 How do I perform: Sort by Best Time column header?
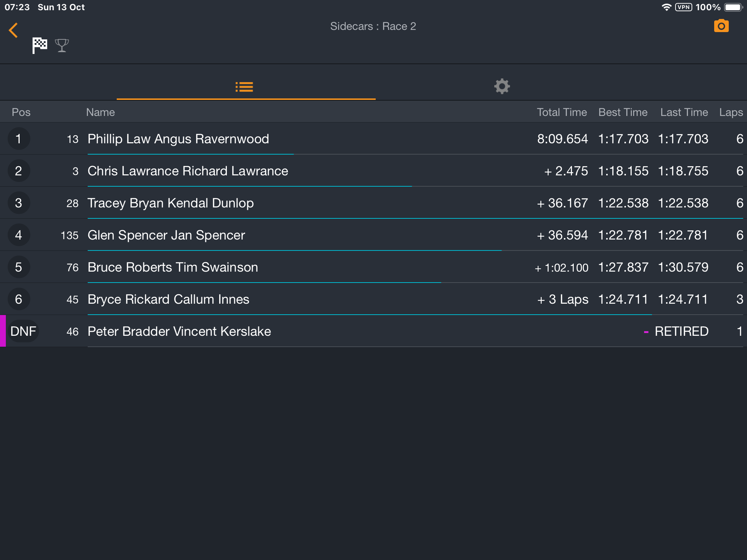[623, 112]
